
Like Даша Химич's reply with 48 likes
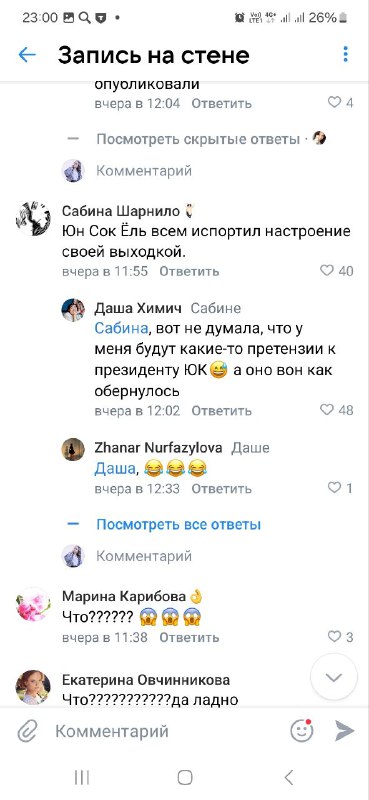click(x=327, y=410)
